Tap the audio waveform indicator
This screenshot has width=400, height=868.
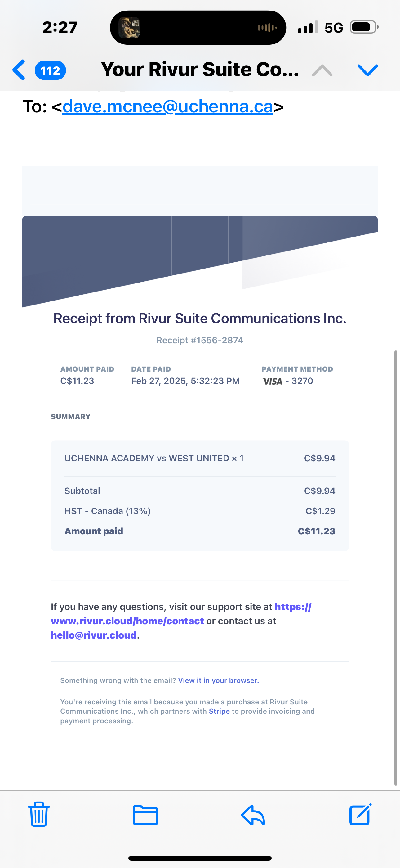coord(267,28)
